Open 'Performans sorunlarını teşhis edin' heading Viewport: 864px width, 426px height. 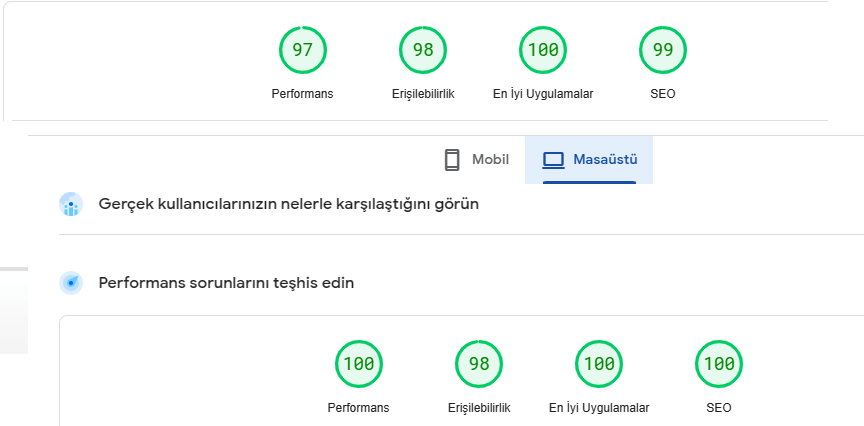pos(226,283)
